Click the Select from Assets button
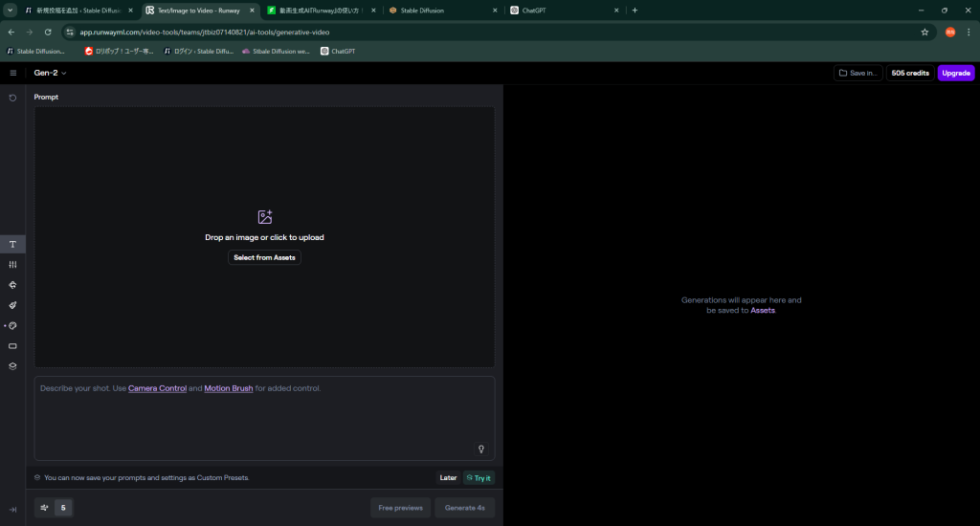980x526 pixels. tap(264, 257)
